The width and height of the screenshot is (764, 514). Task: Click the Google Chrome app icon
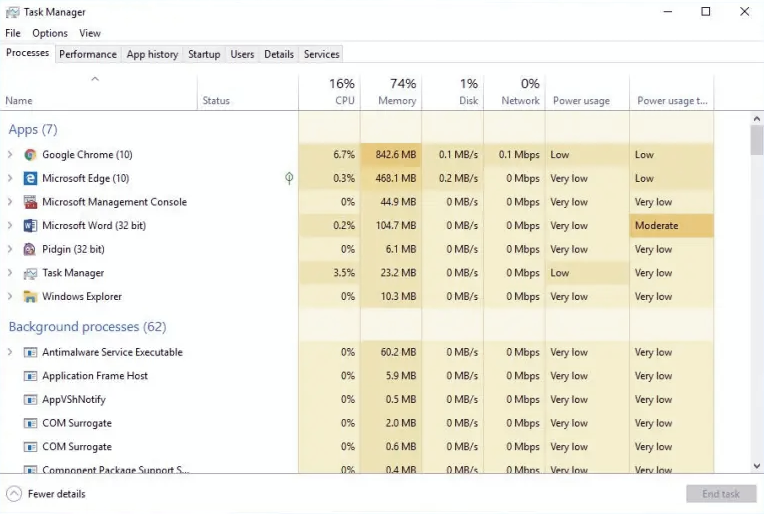point(30,155)
